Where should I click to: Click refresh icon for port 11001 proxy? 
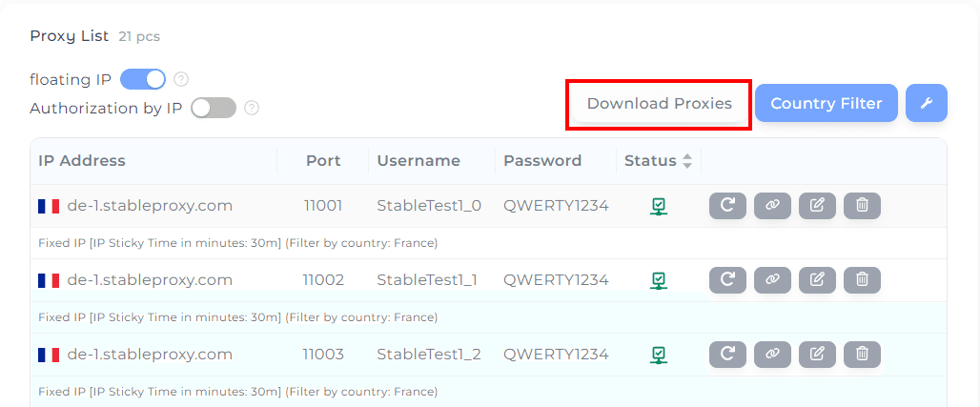click(727, 206)
